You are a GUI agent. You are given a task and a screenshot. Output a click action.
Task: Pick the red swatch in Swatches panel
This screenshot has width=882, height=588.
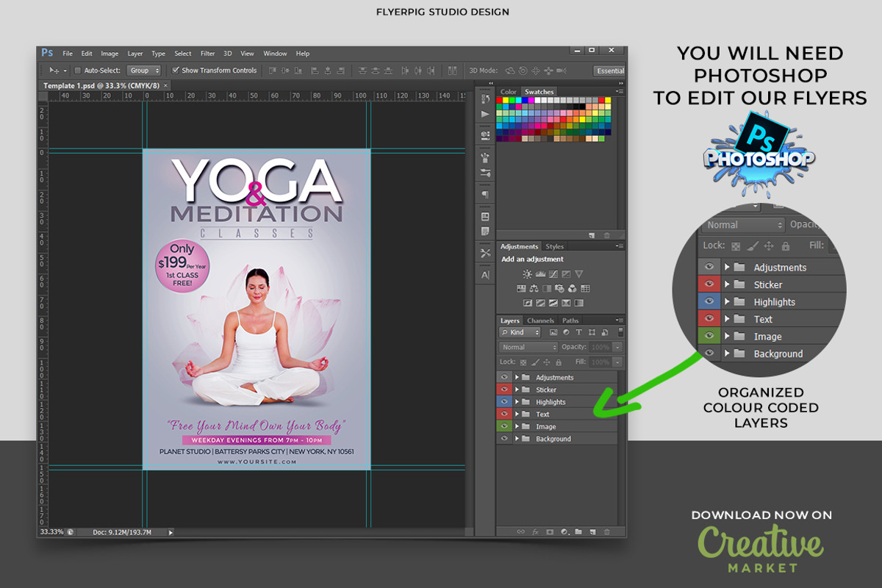coord(499,100)
